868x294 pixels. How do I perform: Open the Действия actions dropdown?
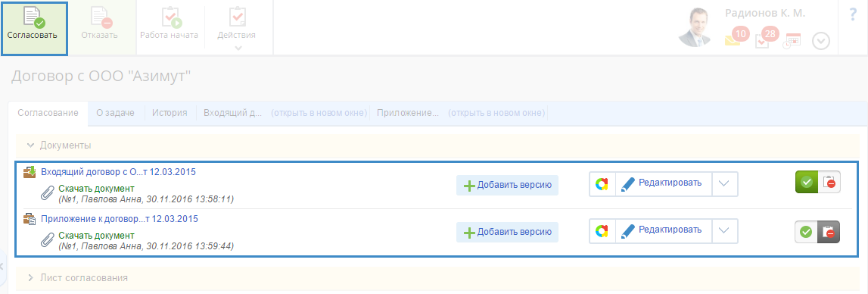pyautogui.click(x=237, y=28)
